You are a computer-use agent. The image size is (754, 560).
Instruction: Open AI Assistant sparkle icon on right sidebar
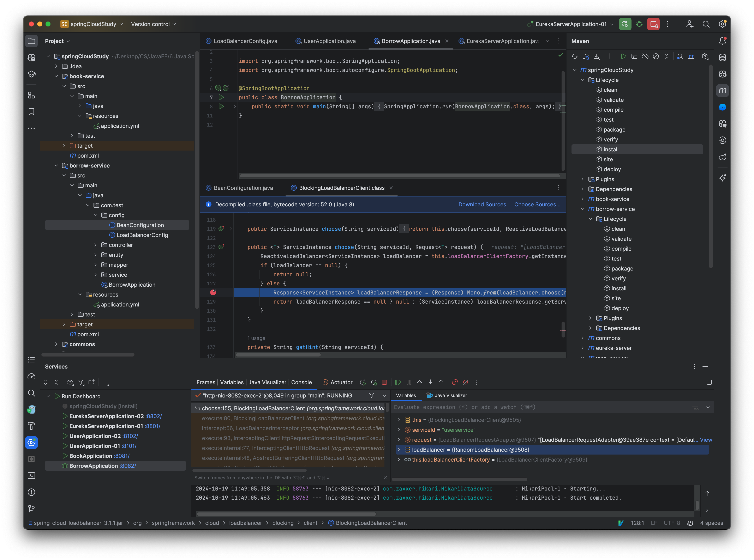click(x=723, y=178)
